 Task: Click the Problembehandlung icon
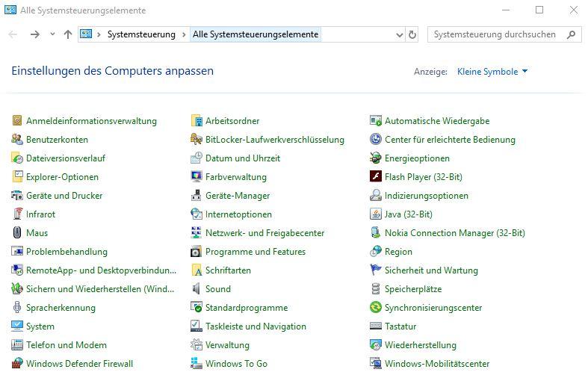17,251
